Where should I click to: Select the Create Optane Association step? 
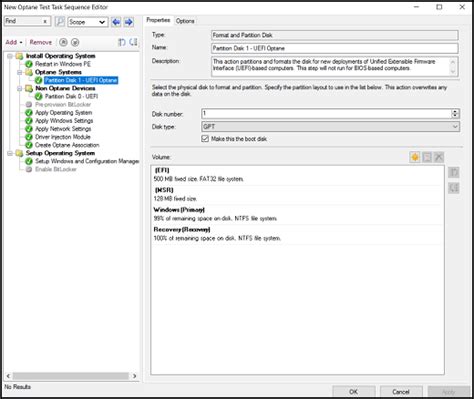click(67, 145)
